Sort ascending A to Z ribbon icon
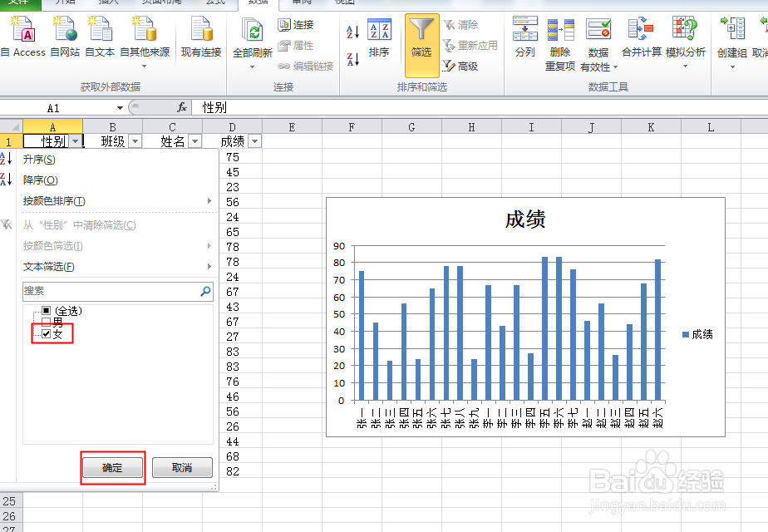 coord(352,32)
